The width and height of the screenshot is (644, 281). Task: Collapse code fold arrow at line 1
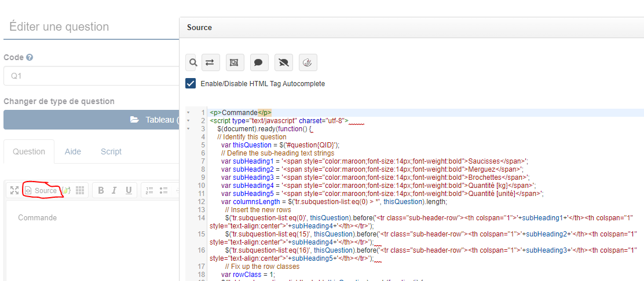[x=188, y=113]
